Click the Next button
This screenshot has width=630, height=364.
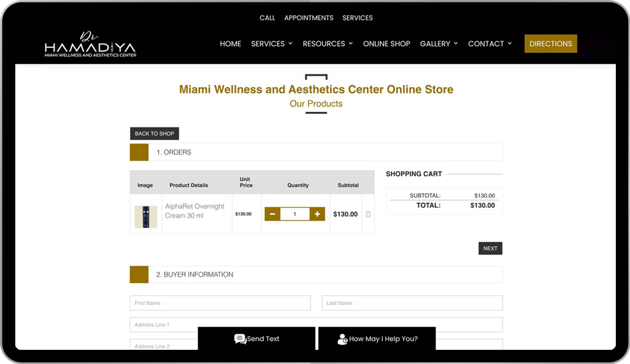pyautogui.click(x=490, y=248)
